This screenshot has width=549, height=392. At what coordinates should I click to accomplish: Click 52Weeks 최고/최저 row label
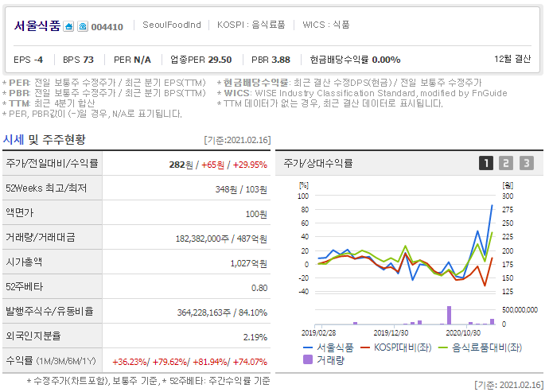coord(46,188)
